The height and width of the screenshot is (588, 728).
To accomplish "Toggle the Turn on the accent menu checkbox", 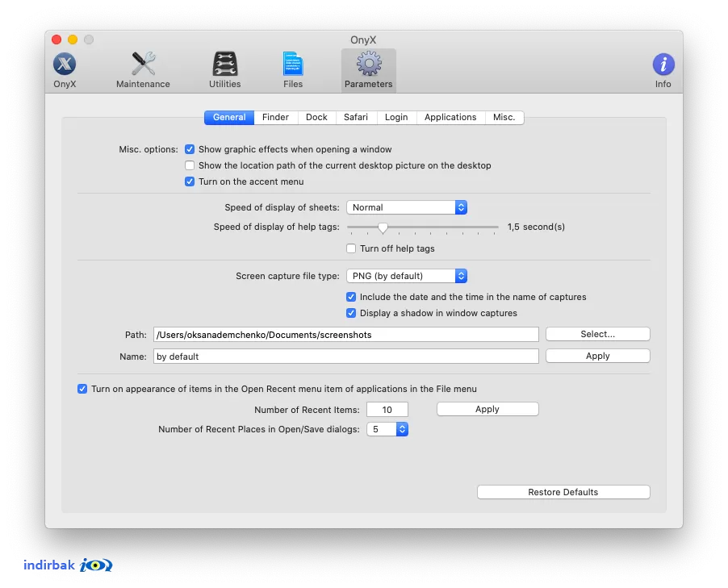I will pos(190,182).
